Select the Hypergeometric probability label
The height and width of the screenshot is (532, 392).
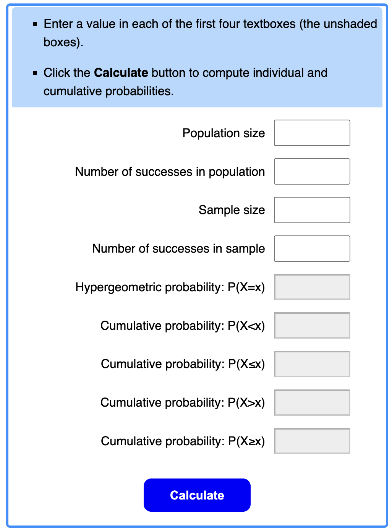tap(170, 287)
